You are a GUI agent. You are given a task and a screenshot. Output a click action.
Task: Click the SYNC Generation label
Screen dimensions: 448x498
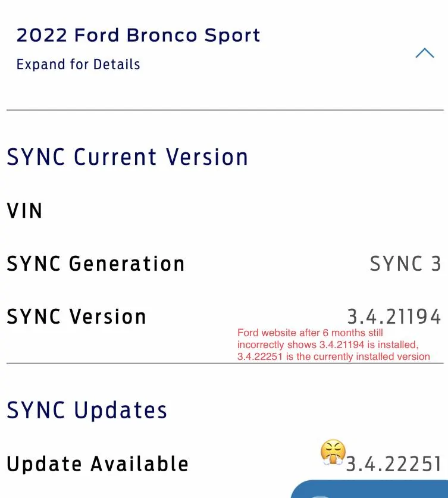pyautogui.click(x=96, y=264)
